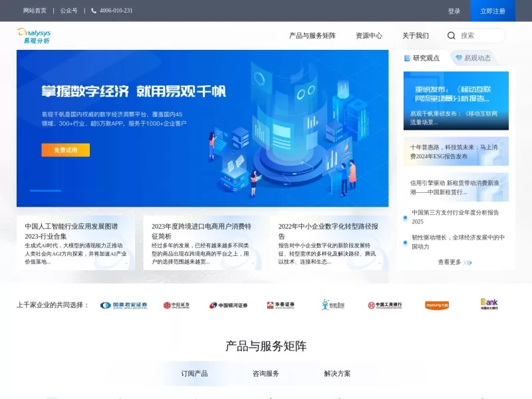Screen dimensions: 532x399
Task: Click the 中信证券 logo
Action: coord(177,306)
